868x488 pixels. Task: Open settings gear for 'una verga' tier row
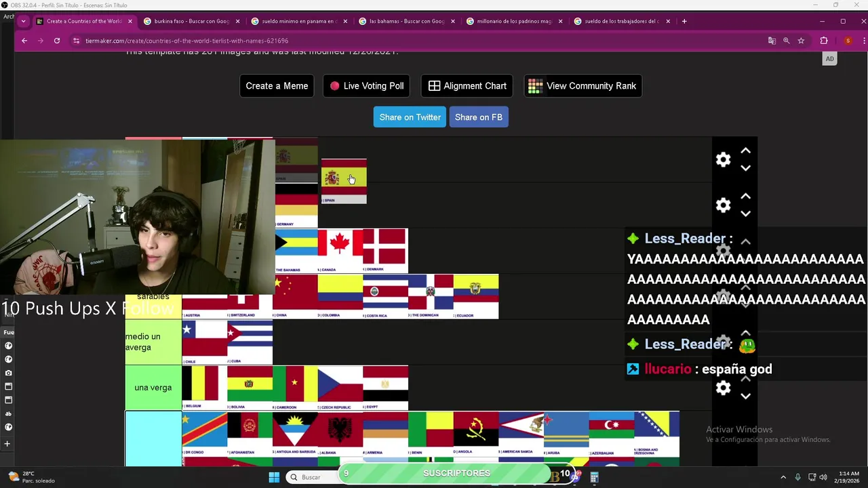click(x=724, y=388)
